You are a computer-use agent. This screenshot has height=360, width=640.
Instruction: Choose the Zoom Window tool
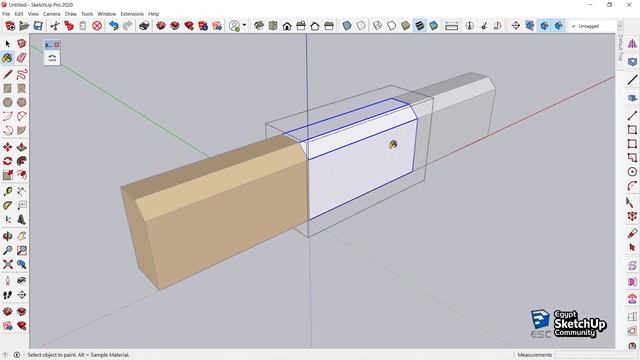pyautogui.click(x=22, y=250)
